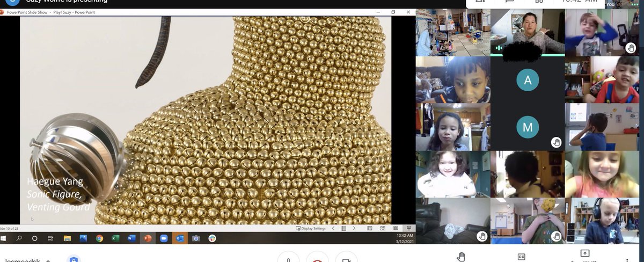
Task: Start Slide Show view from the status bar
Action: [x=409, y=228]
